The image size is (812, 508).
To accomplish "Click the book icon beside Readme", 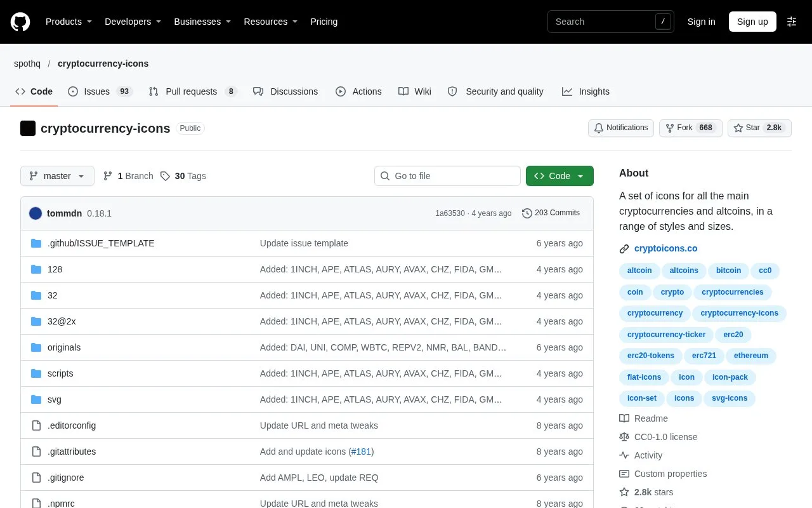I will tap(624, 418).
